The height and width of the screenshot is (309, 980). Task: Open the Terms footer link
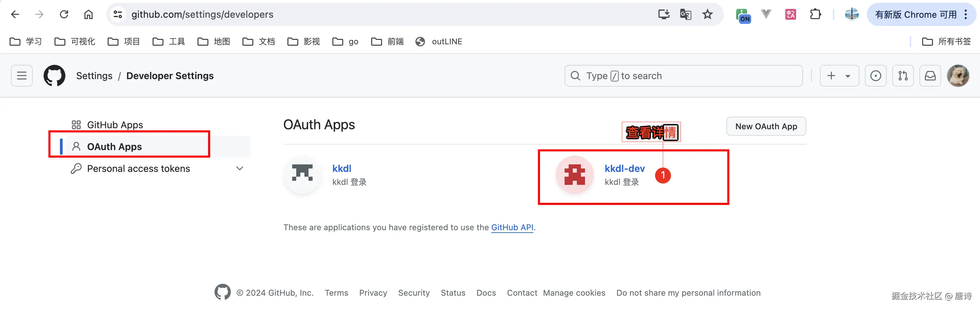pos(336,293)
